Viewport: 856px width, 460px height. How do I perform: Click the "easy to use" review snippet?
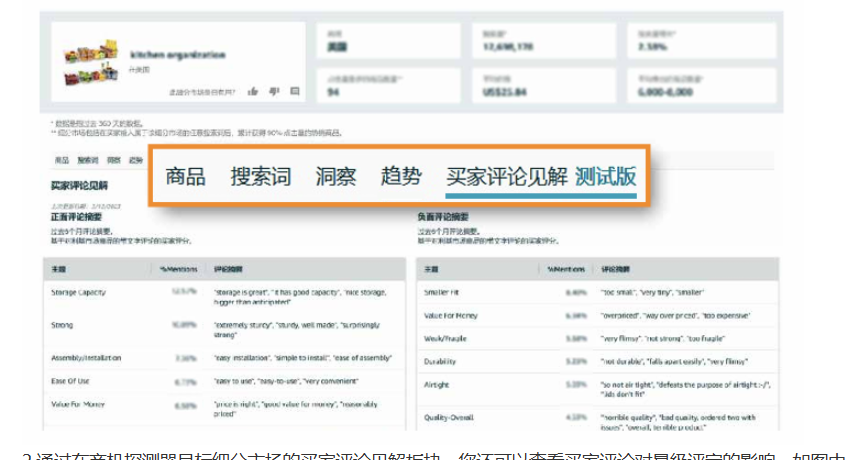coord(236,381)
